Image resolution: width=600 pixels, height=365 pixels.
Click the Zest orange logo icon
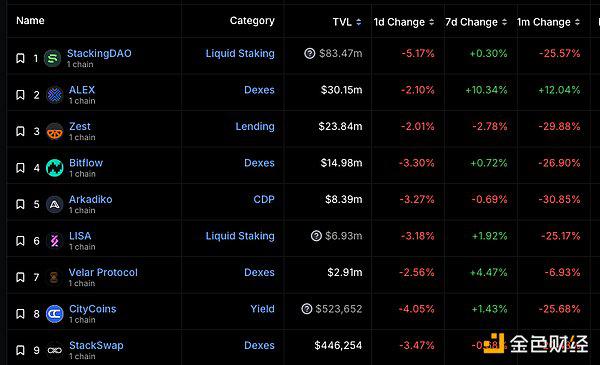tap(54, 131)
